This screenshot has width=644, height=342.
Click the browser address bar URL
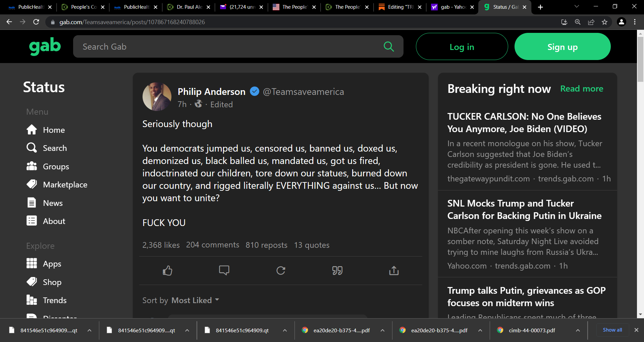[132, 22]
